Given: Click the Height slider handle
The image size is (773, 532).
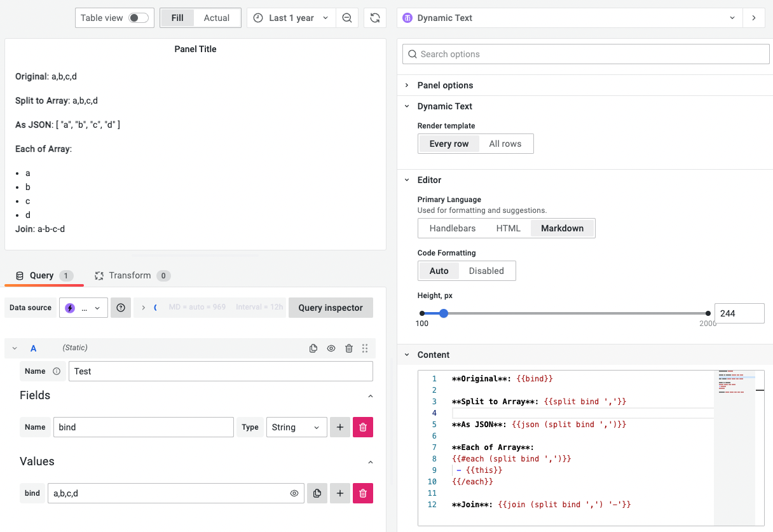Looking at the screenshot, I should pyautogui.click(x=444, y=313).
